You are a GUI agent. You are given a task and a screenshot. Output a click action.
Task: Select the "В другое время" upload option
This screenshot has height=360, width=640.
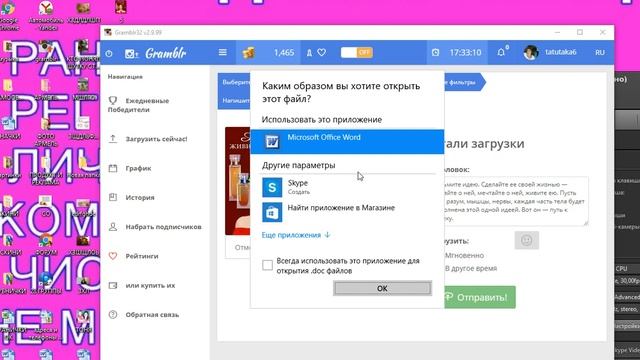(x=471, y=269)
